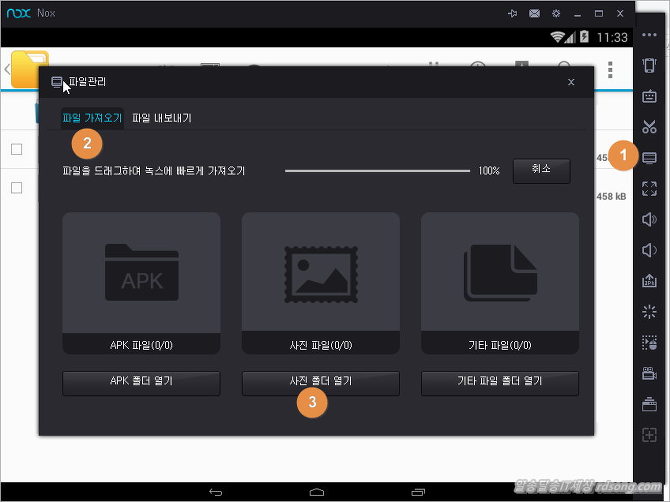
Task: Select the APK 파일 folder tile
Action: 141,283
